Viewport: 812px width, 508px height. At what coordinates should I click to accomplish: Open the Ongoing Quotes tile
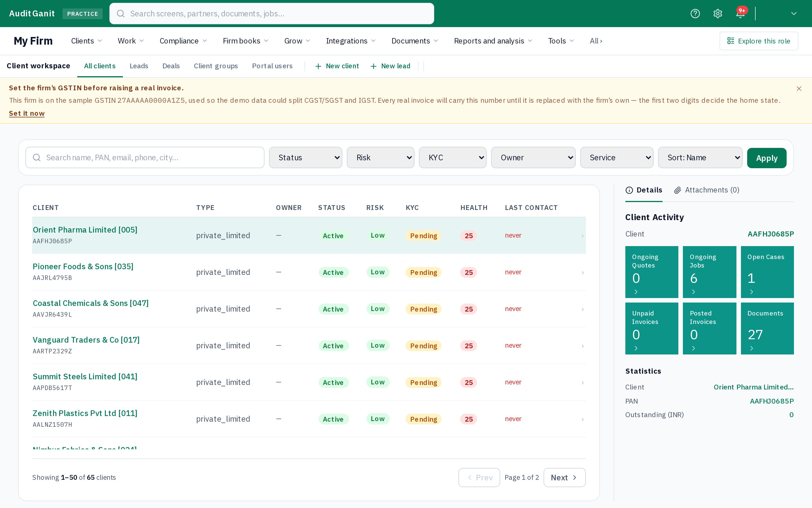652,272
